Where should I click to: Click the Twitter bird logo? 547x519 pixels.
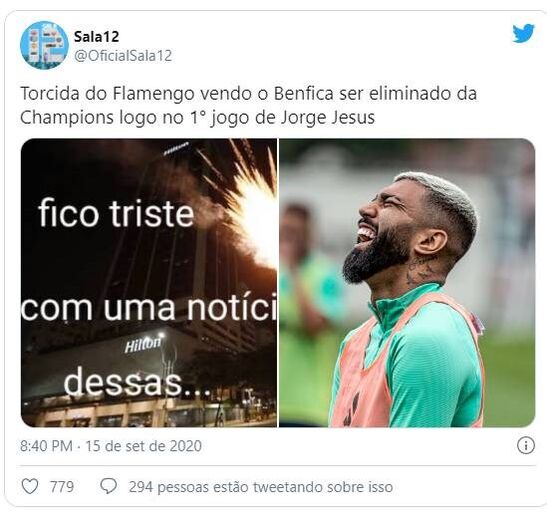523,33
